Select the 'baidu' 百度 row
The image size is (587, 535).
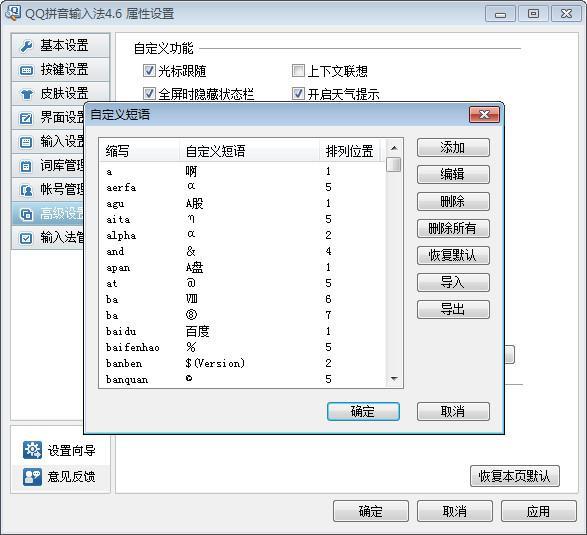[x=243, y=331]
